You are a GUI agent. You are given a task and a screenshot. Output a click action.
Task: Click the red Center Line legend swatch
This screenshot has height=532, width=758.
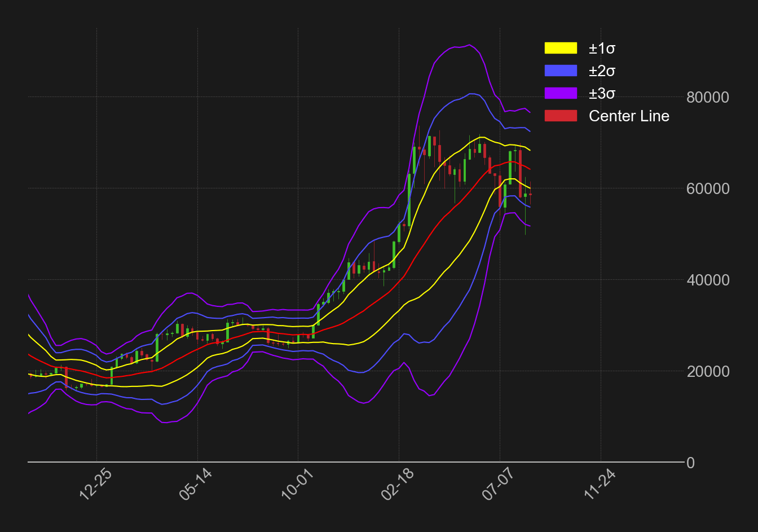[x=561, y=116]
